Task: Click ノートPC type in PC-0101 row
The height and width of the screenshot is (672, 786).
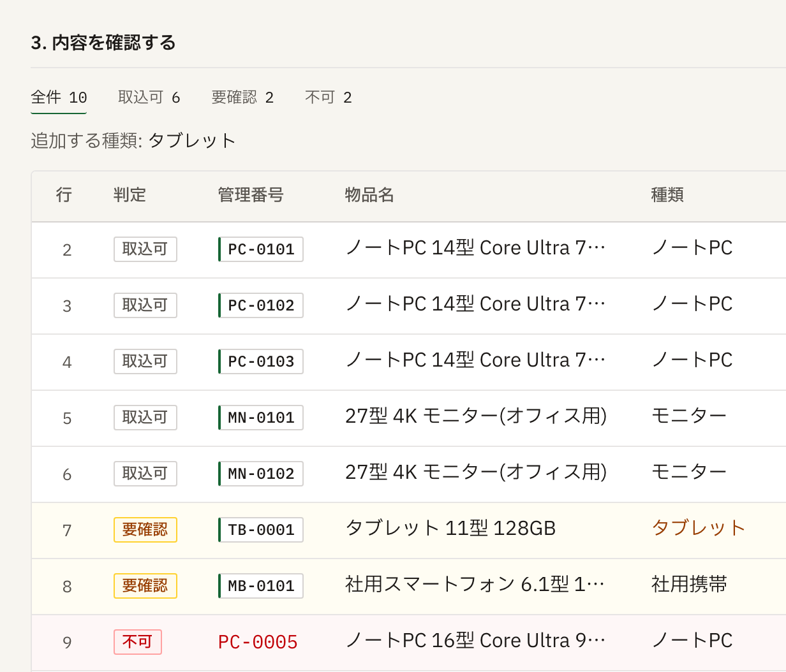Action: [x=692, y=248]
